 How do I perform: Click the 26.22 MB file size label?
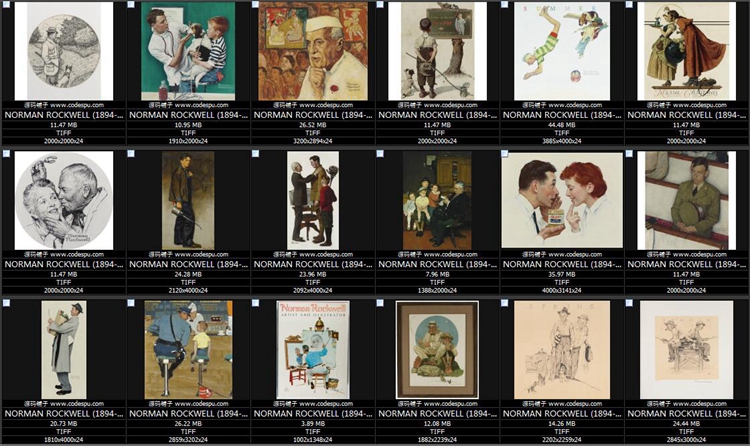[188, 424]
